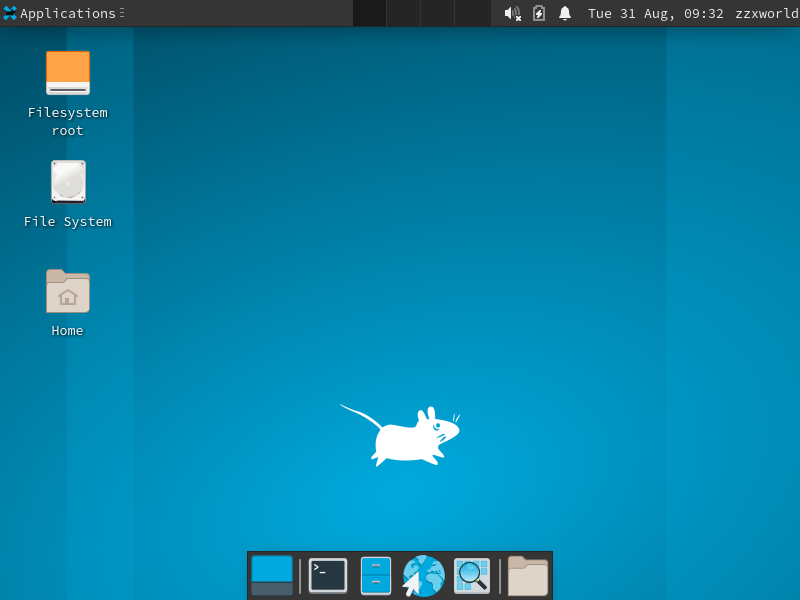Click the 'File System' label on the desktop
Viewport: 800px width, 600px height.
(x=68, y=221)
